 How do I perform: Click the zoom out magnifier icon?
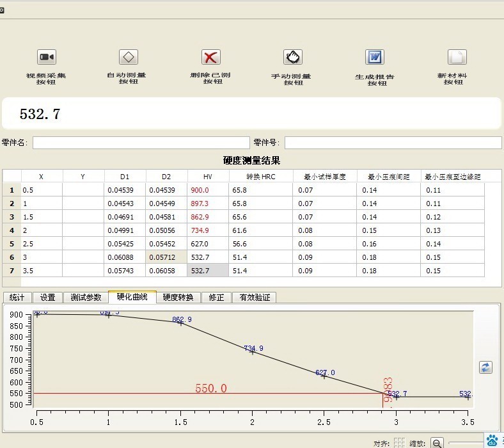tap(437, 442)
